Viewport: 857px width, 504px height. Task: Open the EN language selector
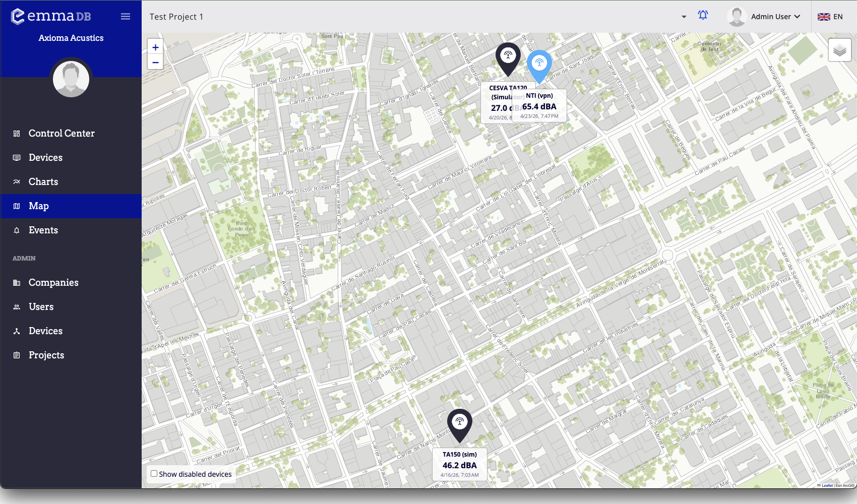pyautogui.click(x=830, y=17)
